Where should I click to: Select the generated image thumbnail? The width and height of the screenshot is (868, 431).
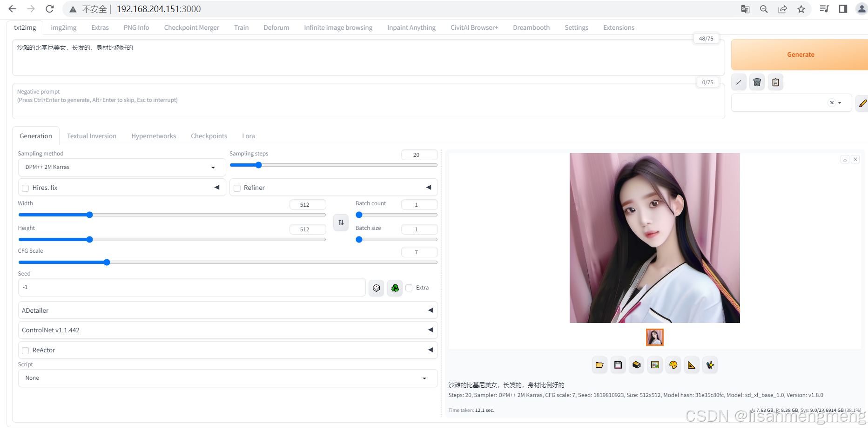(655, 337)
